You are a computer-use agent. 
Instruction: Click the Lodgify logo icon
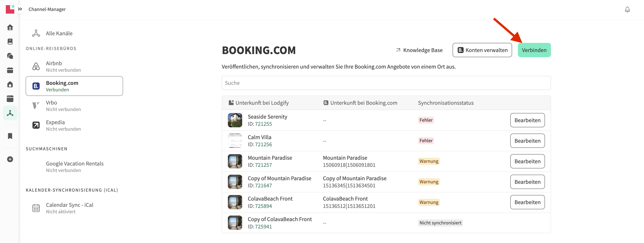click(10, 9)
